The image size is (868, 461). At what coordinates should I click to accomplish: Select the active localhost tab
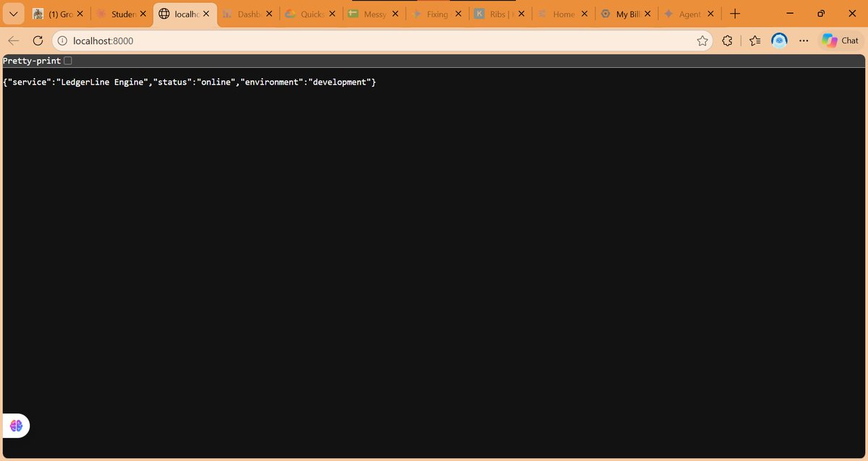point(185,14)
